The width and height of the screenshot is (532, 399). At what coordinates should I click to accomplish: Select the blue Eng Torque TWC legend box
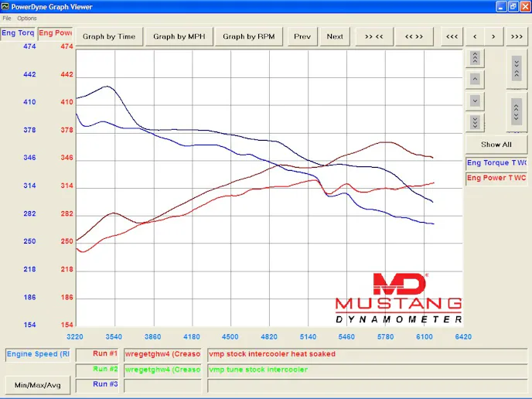[496, 163]
